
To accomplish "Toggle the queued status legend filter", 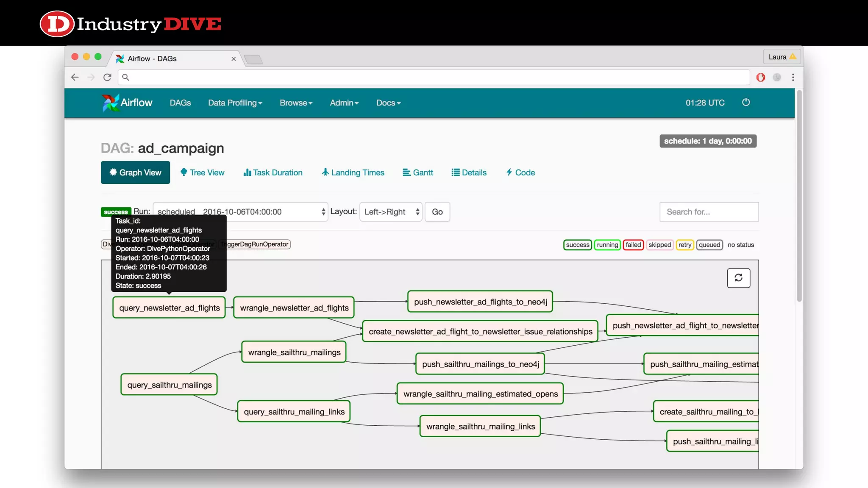I will 709,245.
